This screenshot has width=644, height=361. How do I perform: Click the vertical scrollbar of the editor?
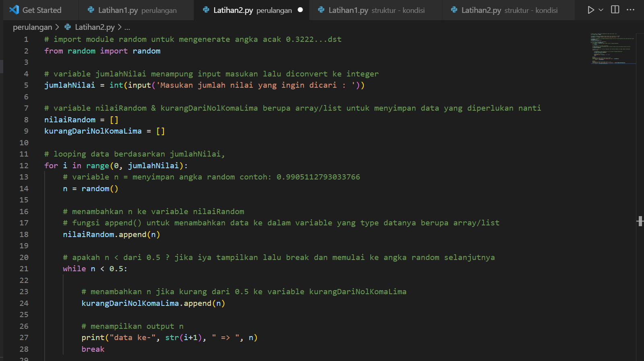(640, 197)
